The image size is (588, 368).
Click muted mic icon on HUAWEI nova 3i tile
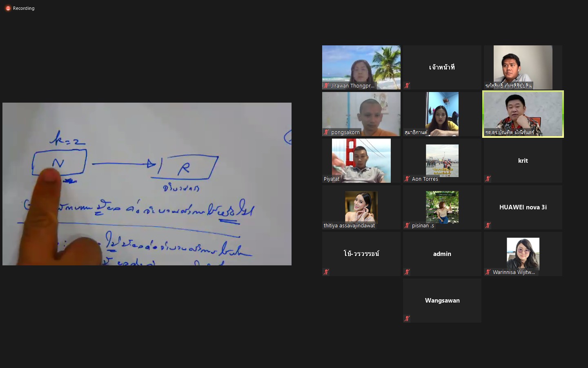pos(488,226)
